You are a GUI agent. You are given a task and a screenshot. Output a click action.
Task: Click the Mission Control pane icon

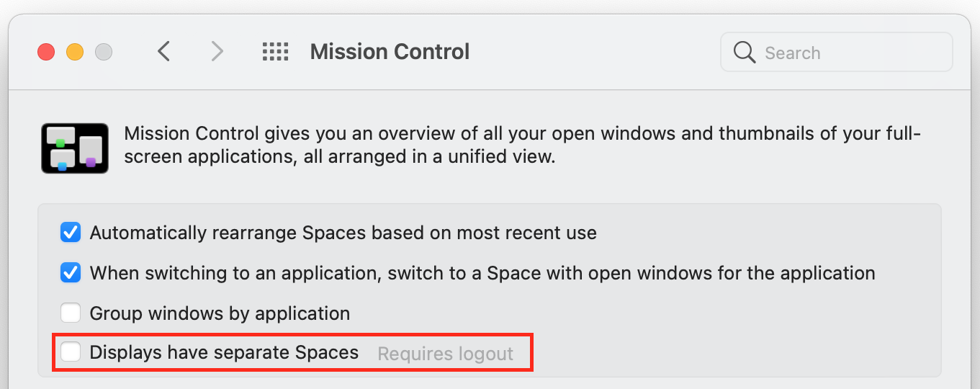tap(75, 148)
